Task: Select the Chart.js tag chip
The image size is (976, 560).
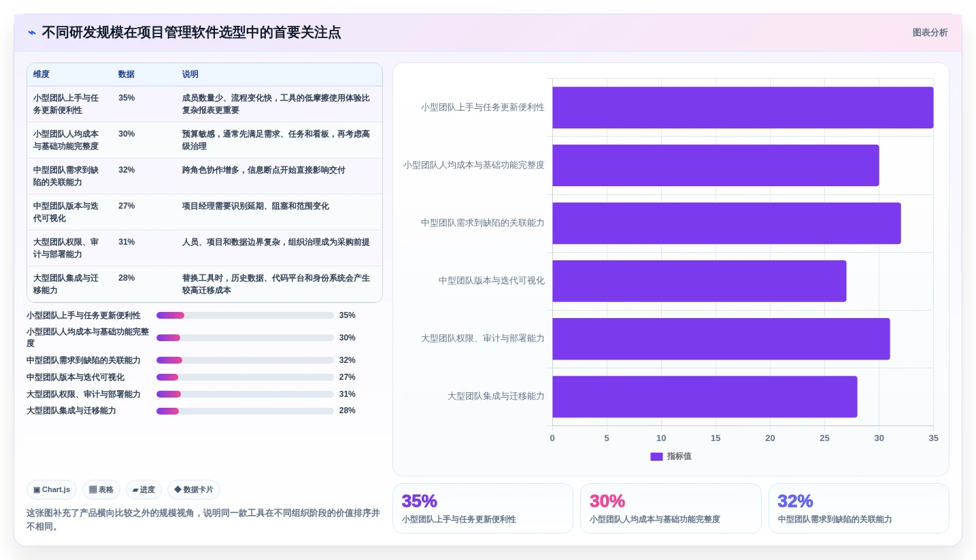Action: (52, 489)
